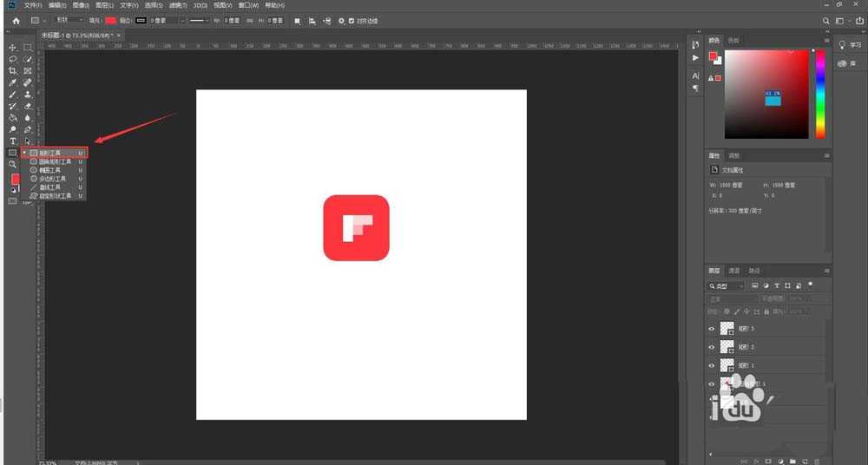
Task: Select the Horizontal Type tool
Action: tap(13, 141)
